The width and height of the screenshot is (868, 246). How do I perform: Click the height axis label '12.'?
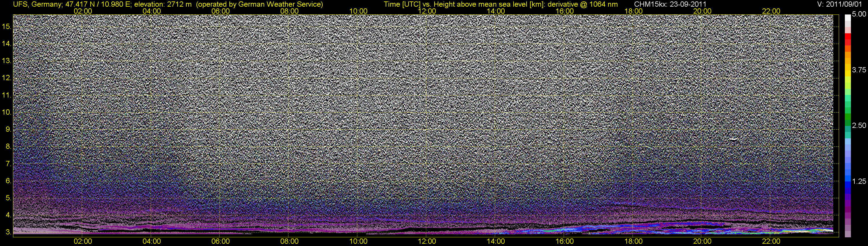click(x=7, y=78)
